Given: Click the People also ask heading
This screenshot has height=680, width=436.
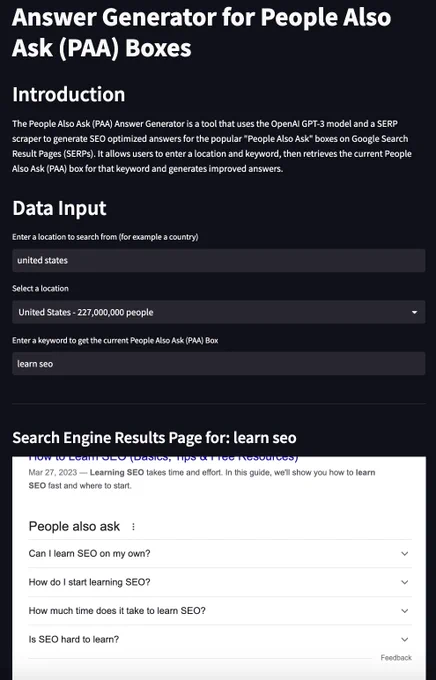Looking at the screenshot, I should click(x=74, y=526).
